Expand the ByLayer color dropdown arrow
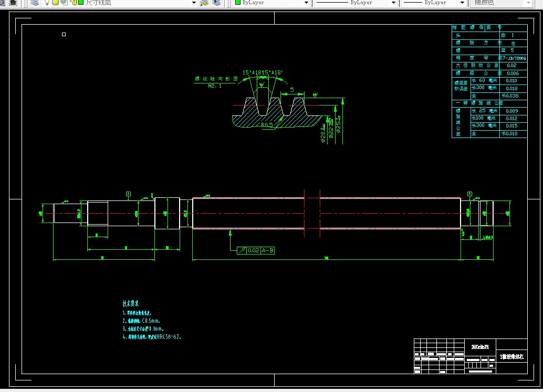 306,3
